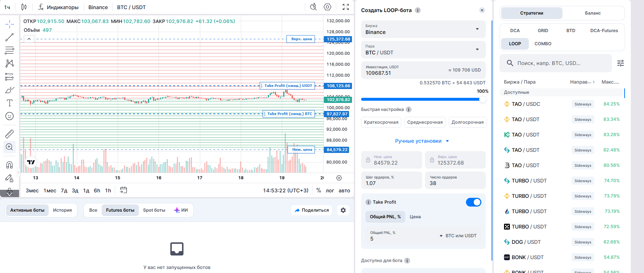Select the DCA strategy tab

(x=515, y=31)
